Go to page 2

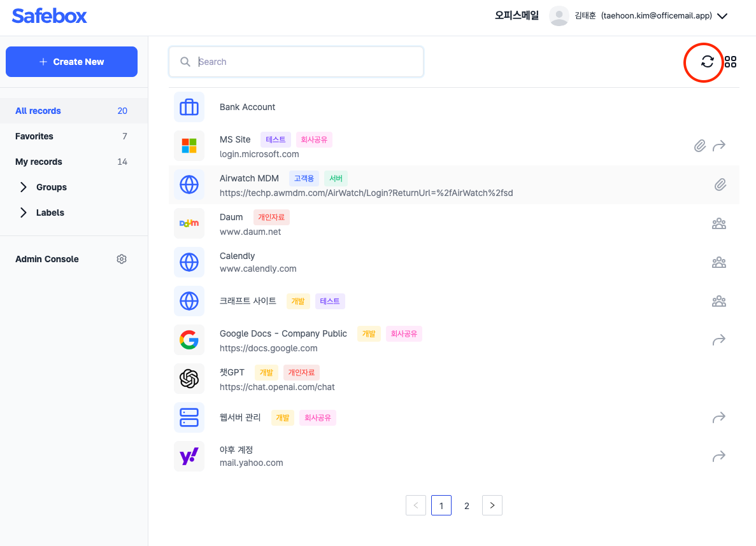(467, 506)
